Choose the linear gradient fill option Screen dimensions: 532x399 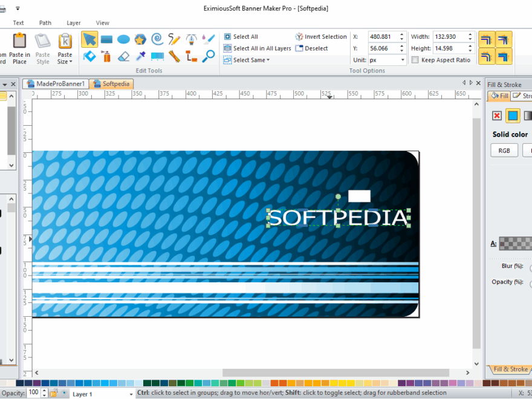[528, 115]
